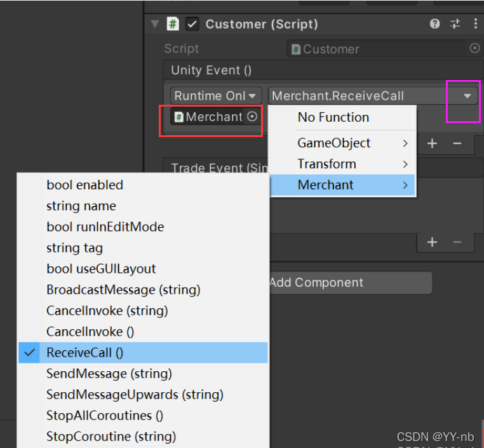Select bool enabled property entry
Image resolution: width=484 pixels, height=448 pixels.
coord(84,185)
